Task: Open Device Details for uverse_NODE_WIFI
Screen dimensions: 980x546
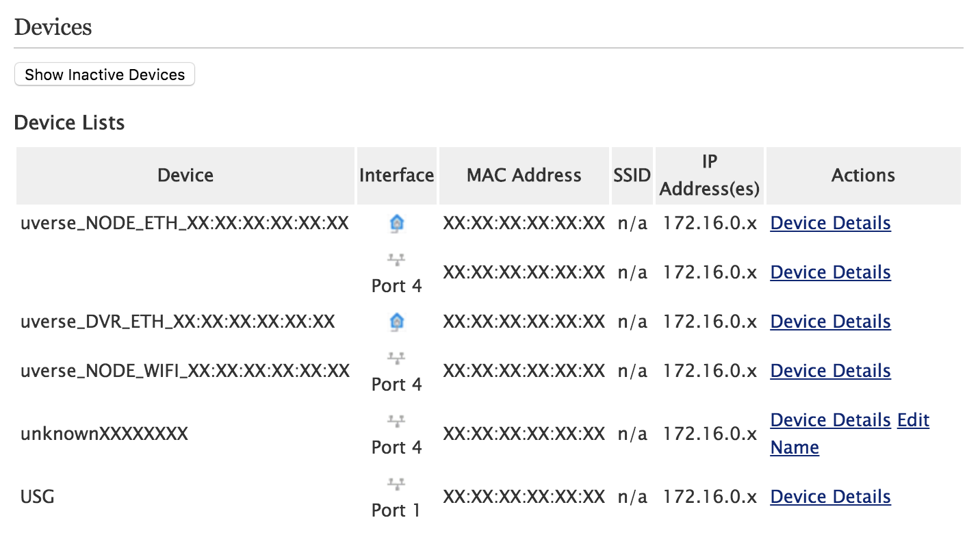Action: [830, 371]
